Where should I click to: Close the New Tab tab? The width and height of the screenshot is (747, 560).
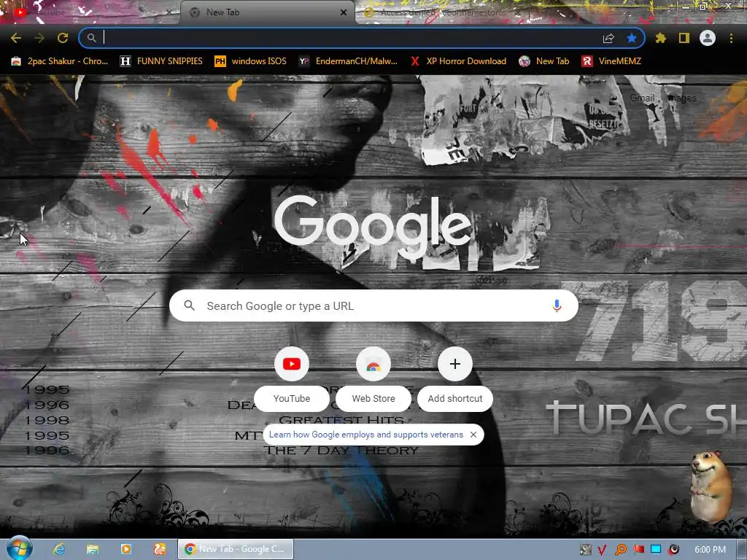point(344,12)
